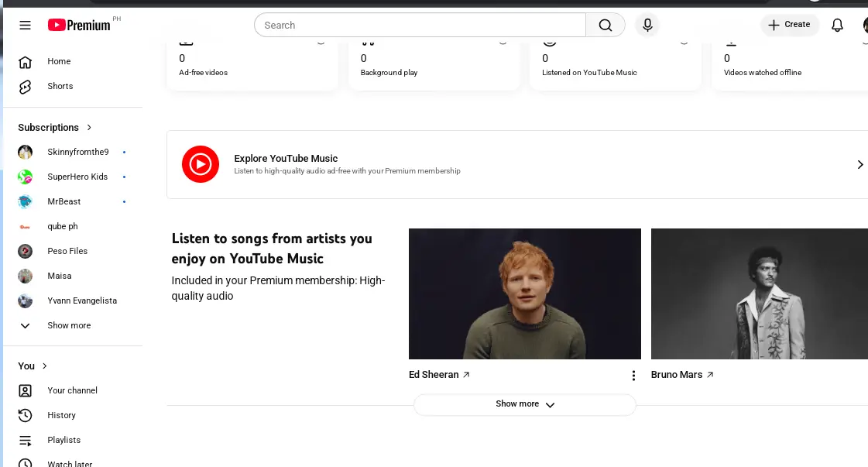Expand the Subscriptions section chevron
This screenshot has width=868, height=467.
(89, 128)
